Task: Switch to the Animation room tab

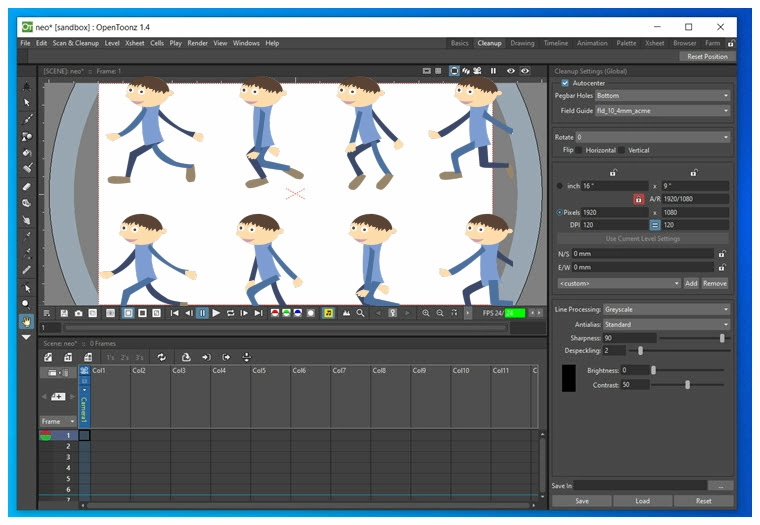Action: click(592, 43)
